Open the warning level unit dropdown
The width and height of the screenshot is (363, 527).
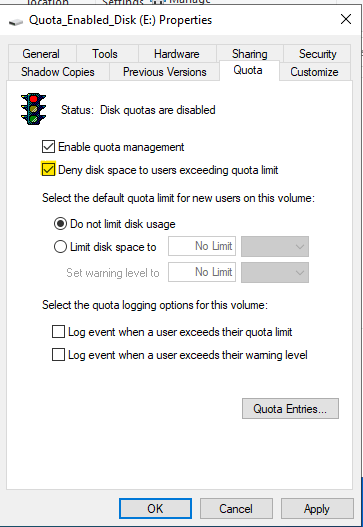click(275, 272)
